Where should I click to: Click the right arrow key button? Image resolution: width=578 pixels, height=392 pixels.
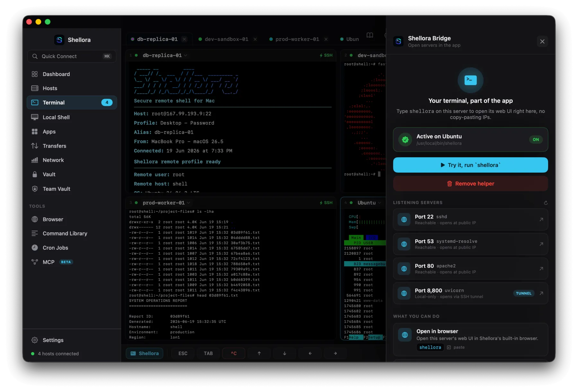pyautogui.click(x=335, y=353)
